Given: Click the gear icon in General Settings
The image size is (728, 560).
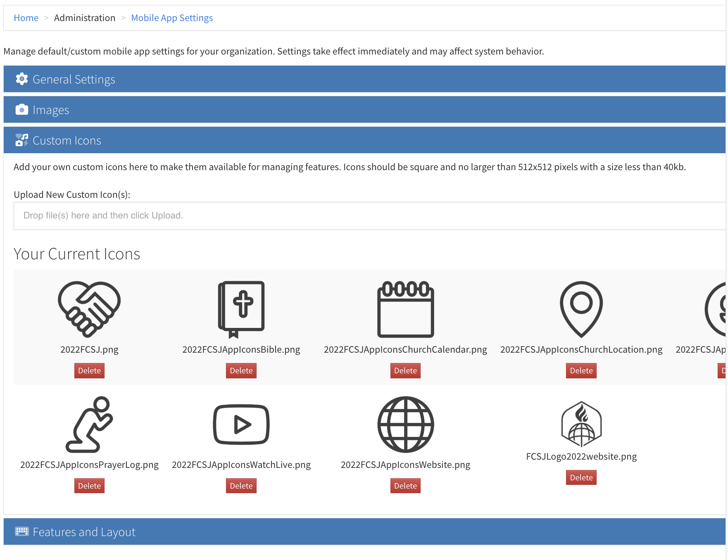Looking at the screenshot, I should [22, 79].
